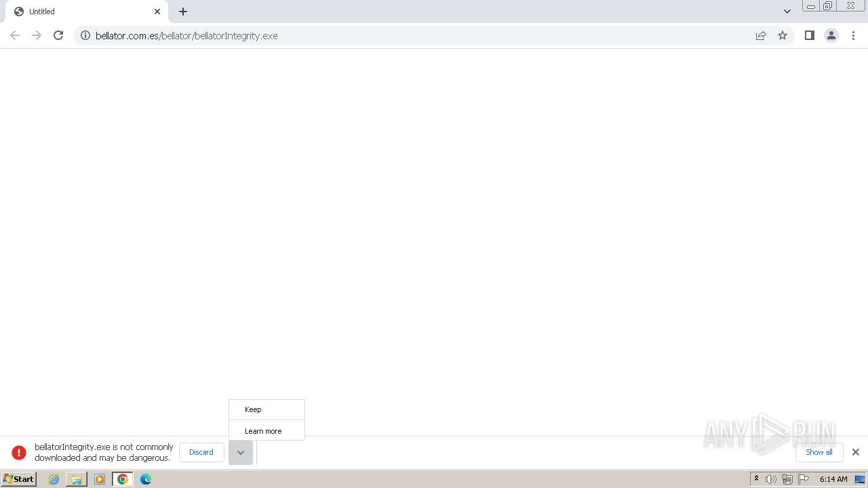Restore down the Chrome window
This screenshot has width=868, height=488.
828,6
